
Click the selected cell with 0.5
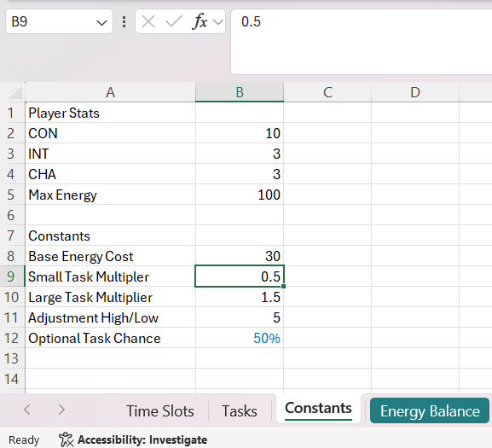(x=240, y=276)
